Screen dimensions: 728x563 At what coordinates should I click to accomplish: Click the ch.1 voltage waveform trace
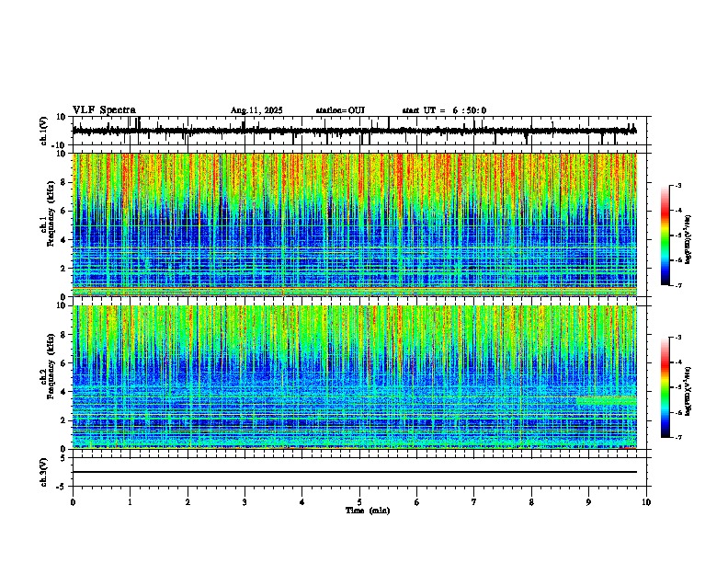pos(355,131)
